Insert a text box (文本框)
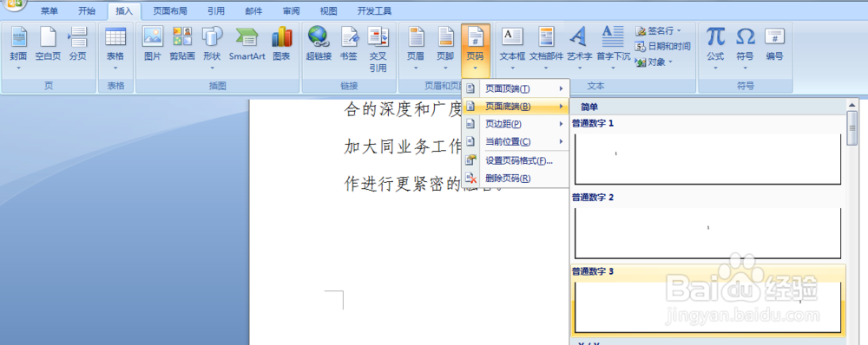The height and width of the screenshot is (345, 868). [x=512, y=49]
